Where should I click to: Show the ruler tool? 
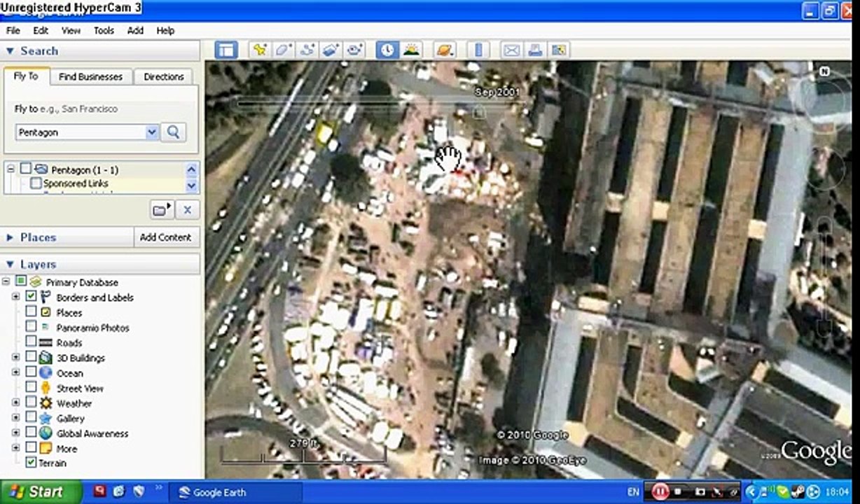(478, 50)
